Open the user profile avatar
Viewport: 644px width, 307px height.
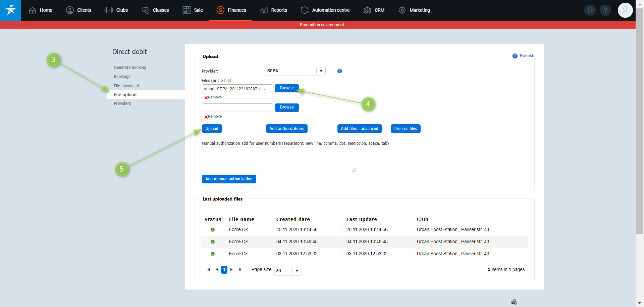coord(625,10)
